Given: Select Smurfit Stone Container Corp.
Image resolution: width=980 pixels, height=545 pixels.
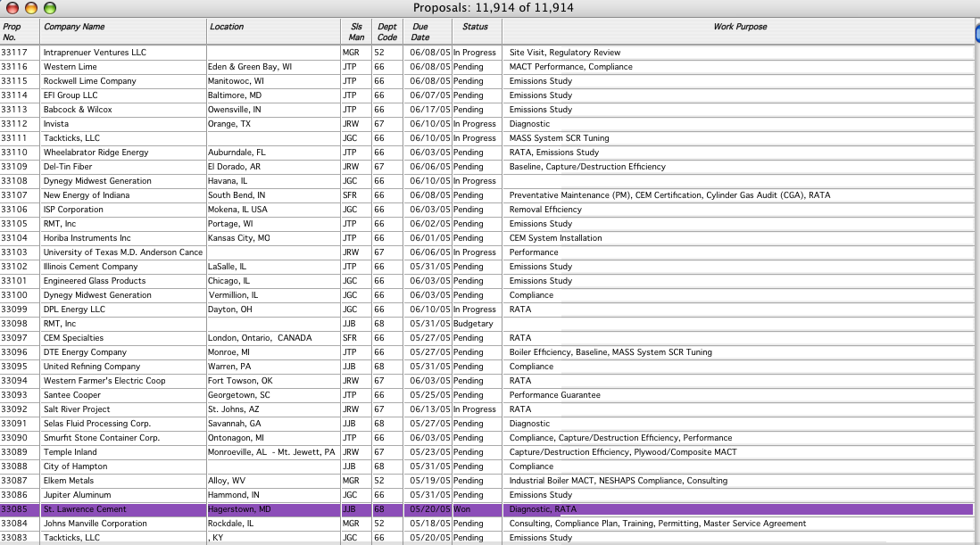Looking at the screenshot, I should point(101,438).
